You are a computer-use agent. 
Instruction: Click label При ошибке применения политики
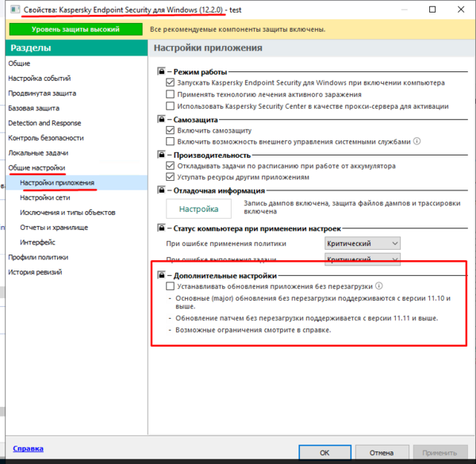[x=226, y=244]
